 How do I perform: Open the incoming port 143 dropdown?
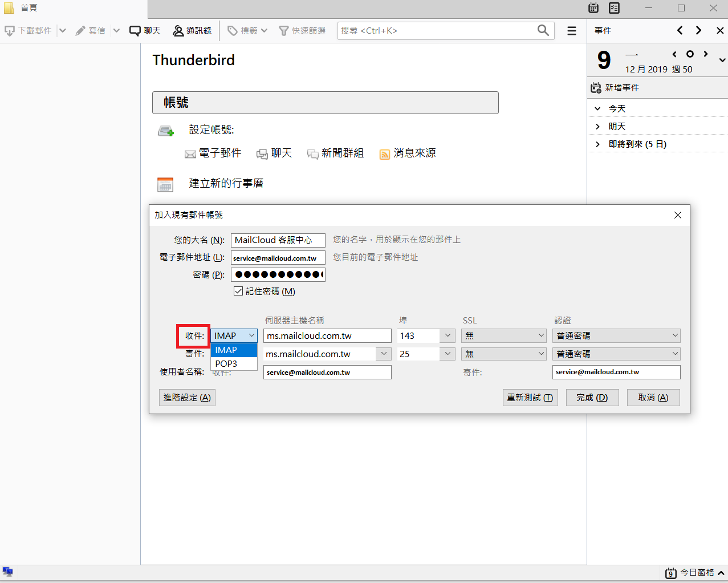tap(448, 336)
